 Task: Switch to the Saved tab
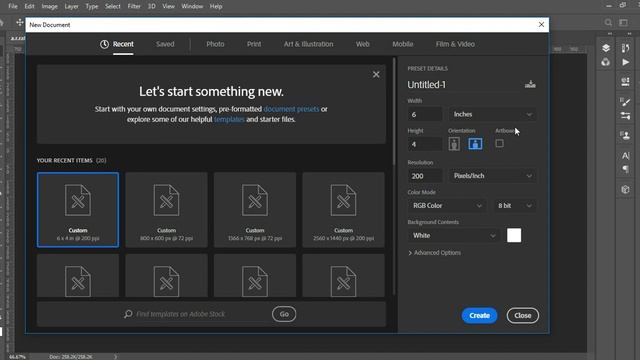[165, 44]
